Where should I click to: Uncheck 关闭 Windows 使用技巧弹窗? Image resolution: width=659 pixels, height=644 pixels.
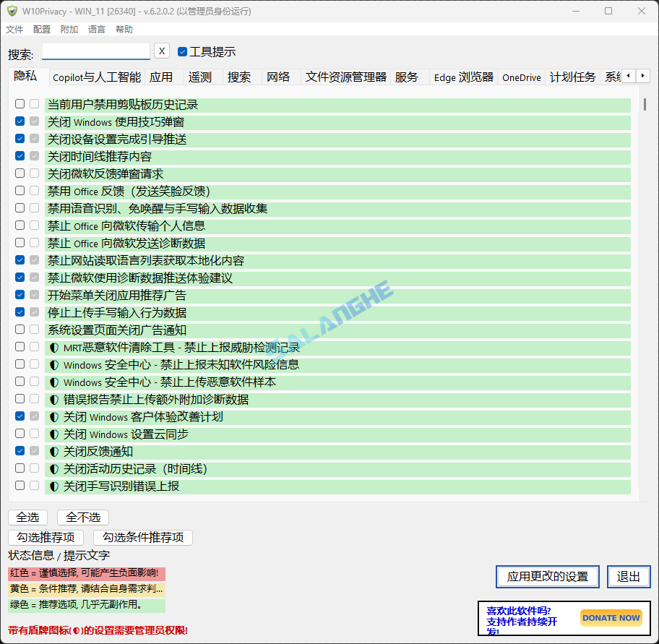click(20, 121)
